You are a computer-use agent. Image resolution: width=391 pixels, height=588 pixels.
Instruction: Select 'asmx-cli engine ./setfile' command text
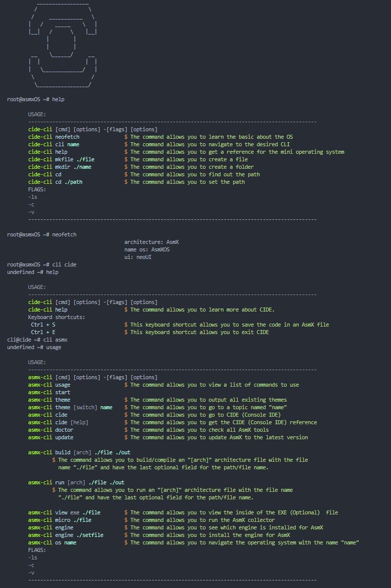pyautogui.click(x=66, y=535)
